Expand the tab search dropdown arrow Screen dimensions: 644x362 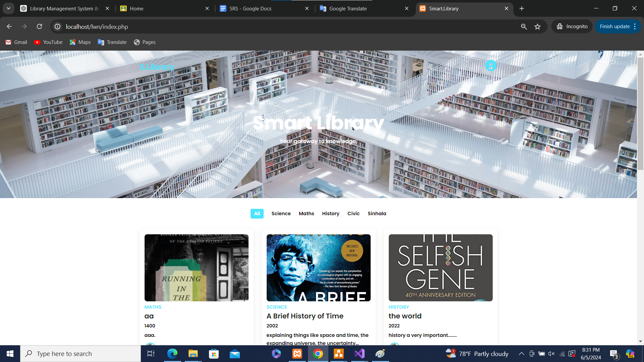(x=8, y=8)
